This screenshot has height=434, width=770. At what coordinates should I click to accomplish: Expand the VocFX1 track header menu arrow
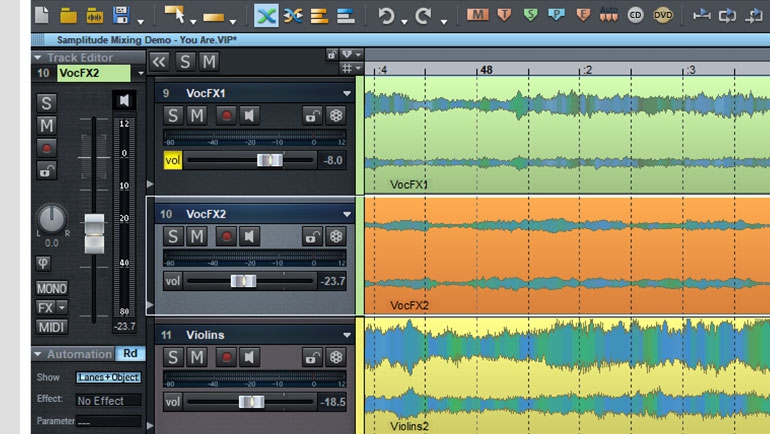[x=347, y=94]
